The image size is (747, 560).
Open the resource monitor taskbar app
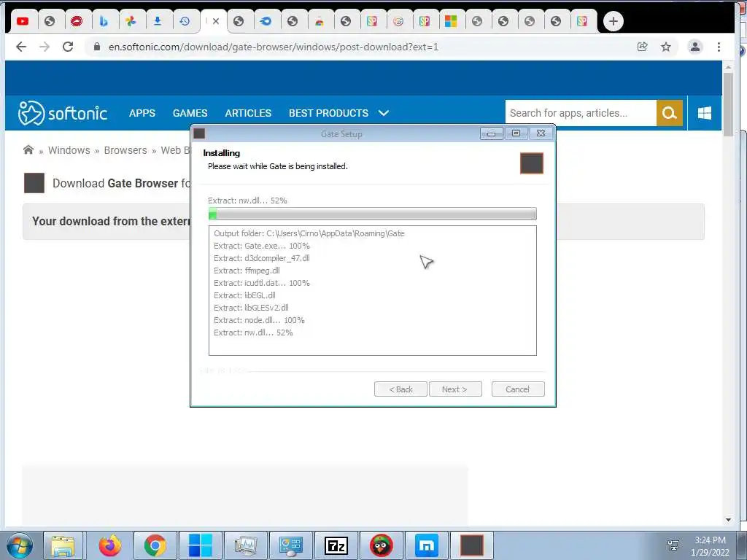[246, 545]
